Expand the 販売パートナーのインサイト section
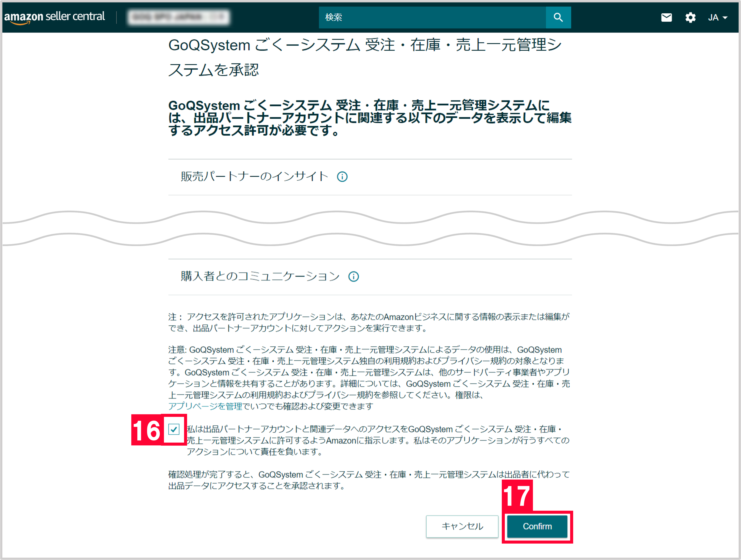The image size is (741, 560). pos(370,177)
